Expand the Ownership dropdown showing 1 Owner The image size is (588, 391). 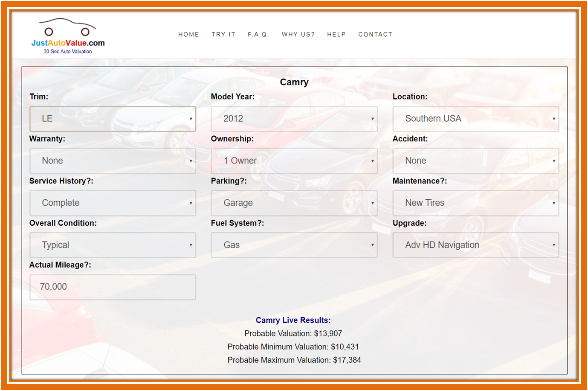click(x=294, y=161)
